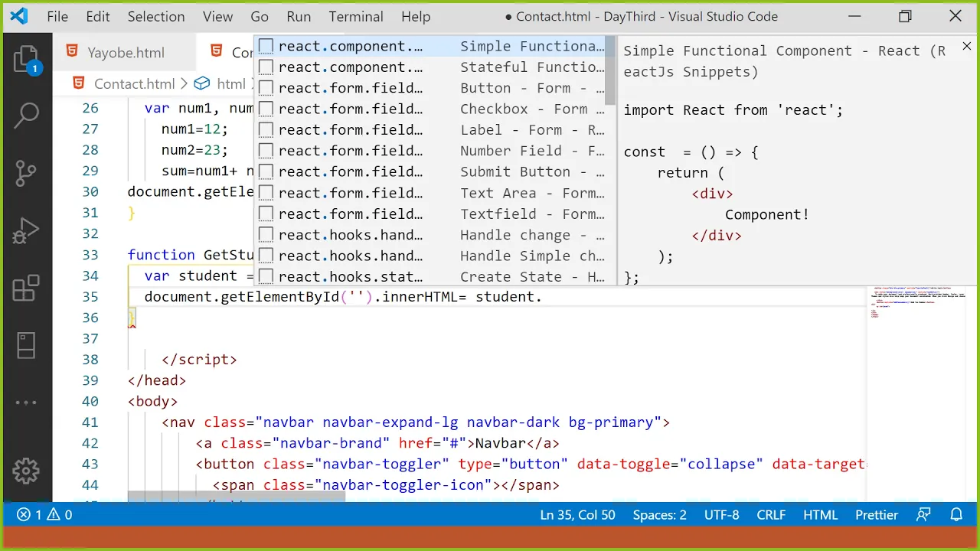Click the VS Code logo icon
The width and height of the screenshot is (980, 551).
(x=18, y=16)
